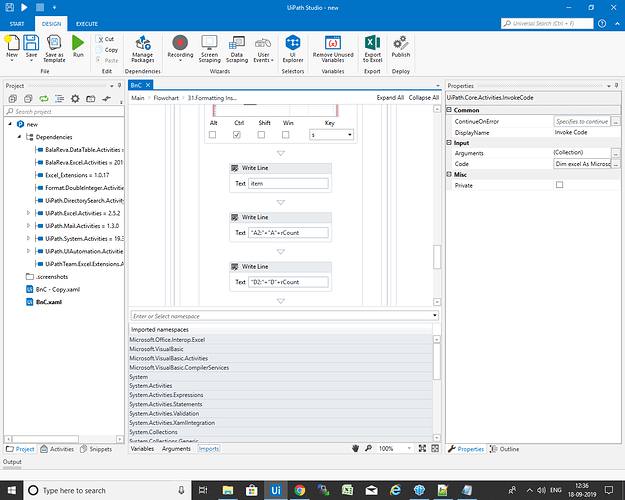The width and height of the screenshot is (625, 500).
Task: Toggle the overview panel icon
Action: pos(435,449)
